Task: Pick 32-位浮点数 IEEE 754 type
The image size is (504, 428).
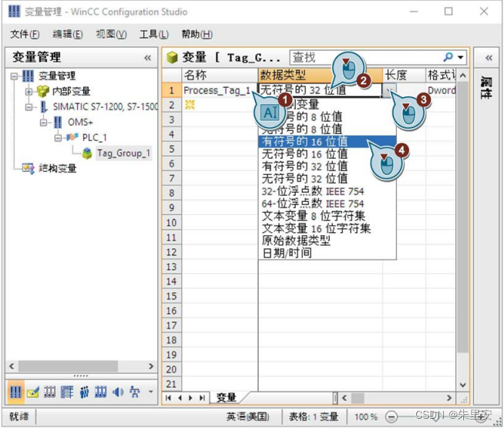Action: tap(327, 191)
